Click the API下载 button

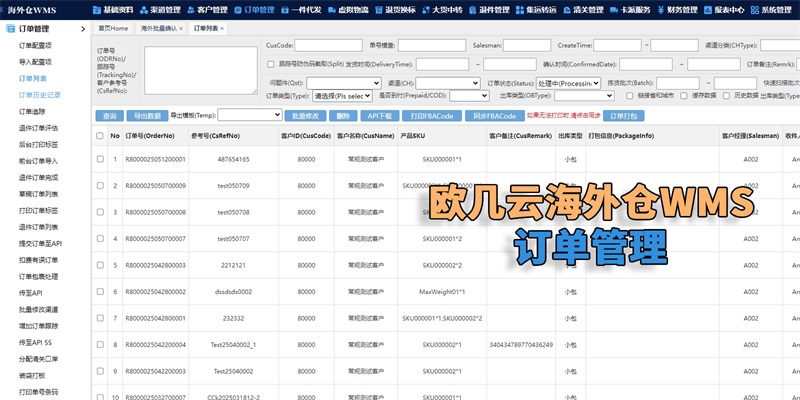tap(380, 116)
